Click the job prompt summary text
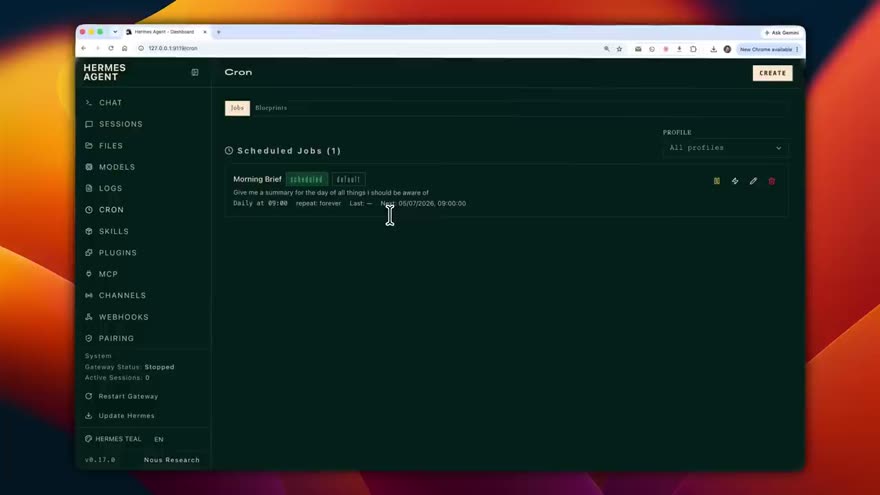The image size is (880, 495). 331,192
